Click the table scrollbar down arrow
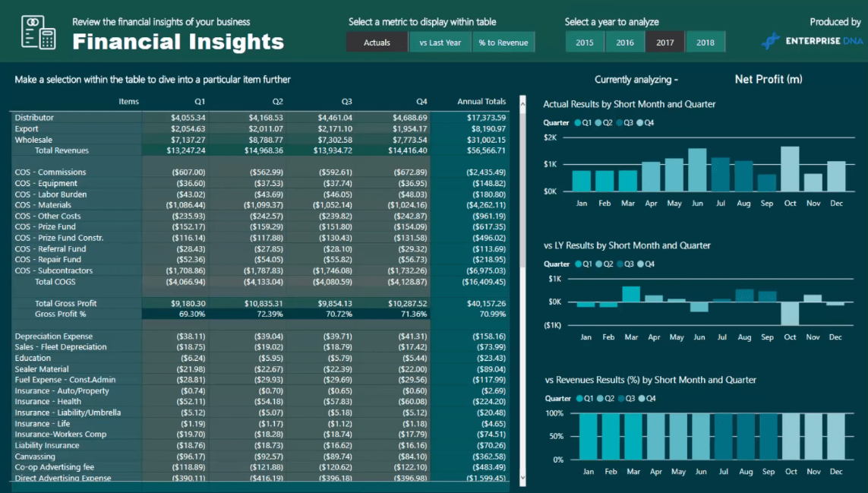 coord(522,478)
